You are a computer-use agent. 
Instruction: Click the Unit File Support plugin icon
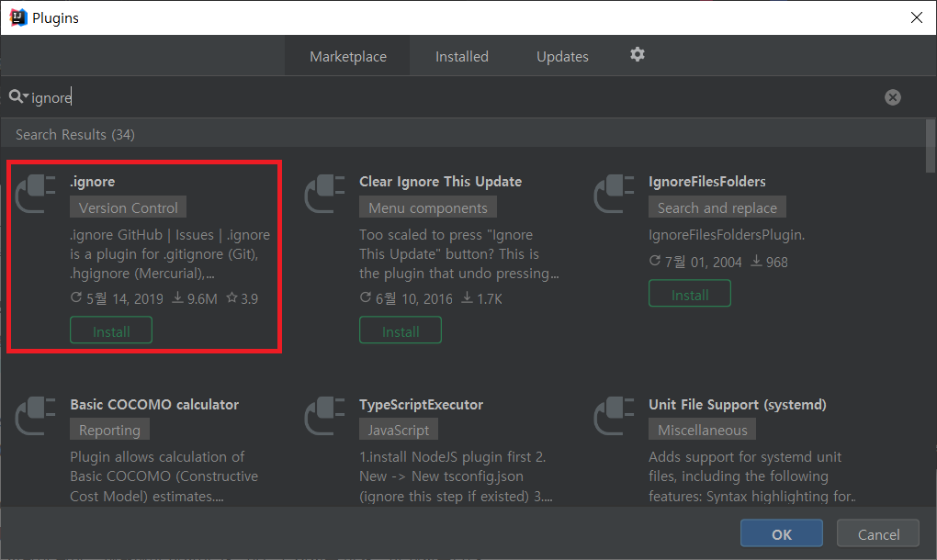point(614,416)
